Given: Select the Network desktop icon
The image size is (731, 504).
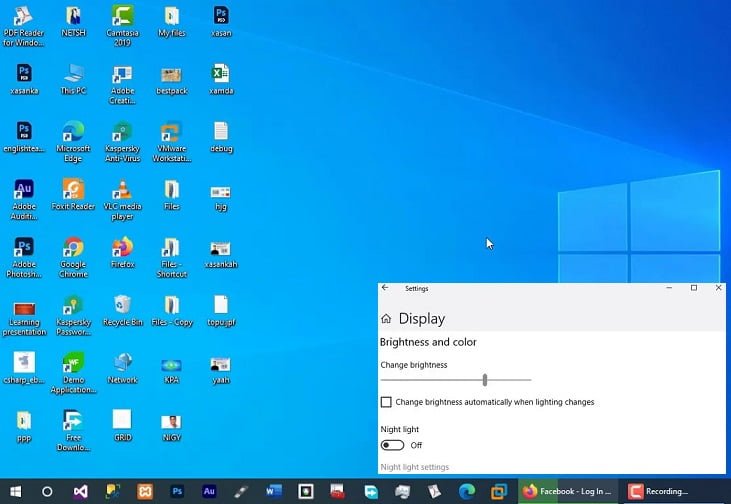Looking at the screenshot, I should tap(123, 369).
